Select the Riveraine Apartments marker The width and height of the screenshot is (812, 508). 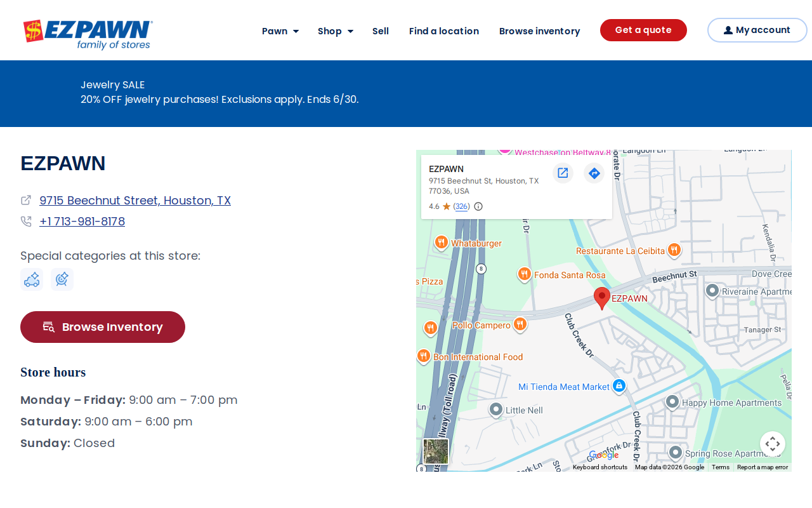[712, 291]
